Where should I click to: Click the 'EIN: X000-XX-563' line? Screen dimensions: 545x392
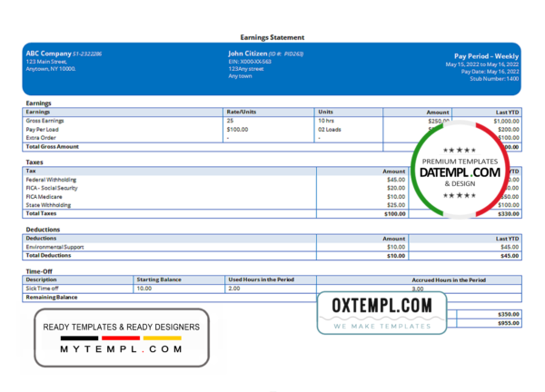click(250, 62)
